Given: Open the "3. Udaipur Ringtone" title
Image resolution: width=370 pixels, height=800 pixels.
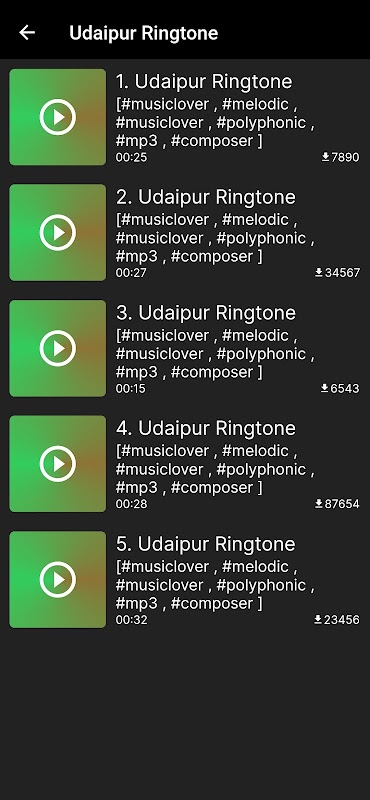Looking at the screenshot, I should (206, 313).
